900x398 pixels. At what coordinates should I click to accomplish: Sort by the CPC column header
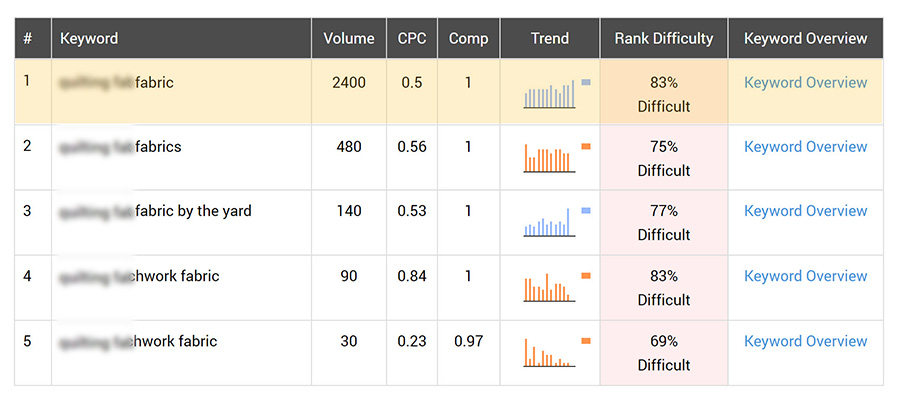coord(412,38)
